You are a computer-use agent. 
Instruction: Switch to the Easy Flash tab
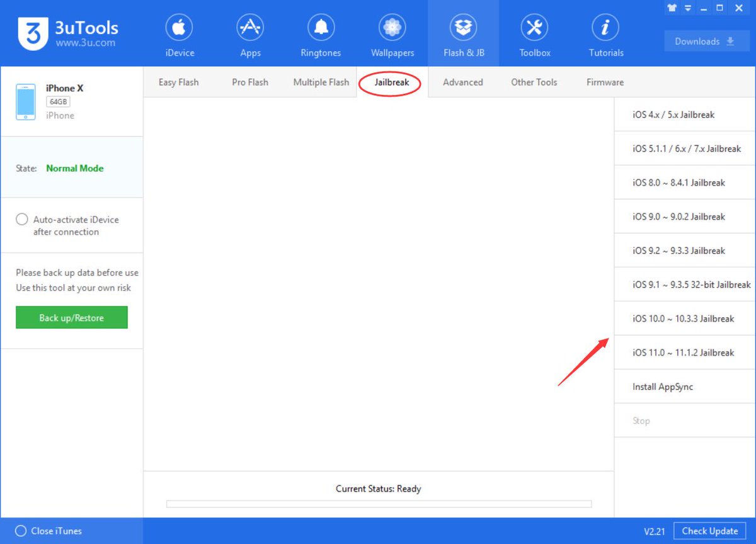coord(178,82)
